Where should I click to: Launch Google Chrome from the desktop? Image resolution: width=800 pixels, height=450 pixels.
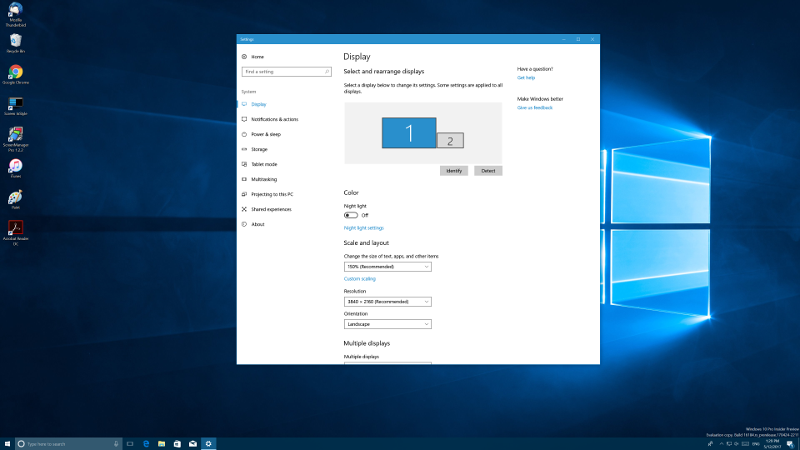pos(15,74)
